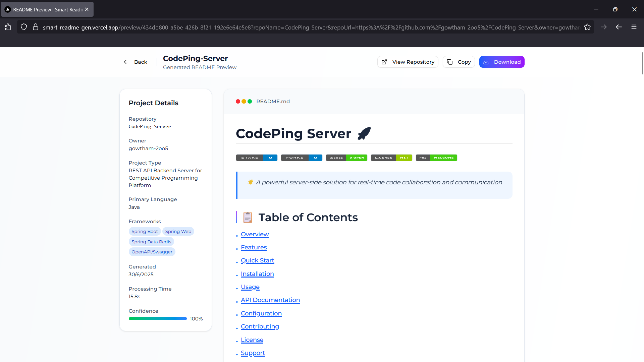The image size is (644, 362).
Task: Click the Confidence progress bar
Action: point(158,319)
